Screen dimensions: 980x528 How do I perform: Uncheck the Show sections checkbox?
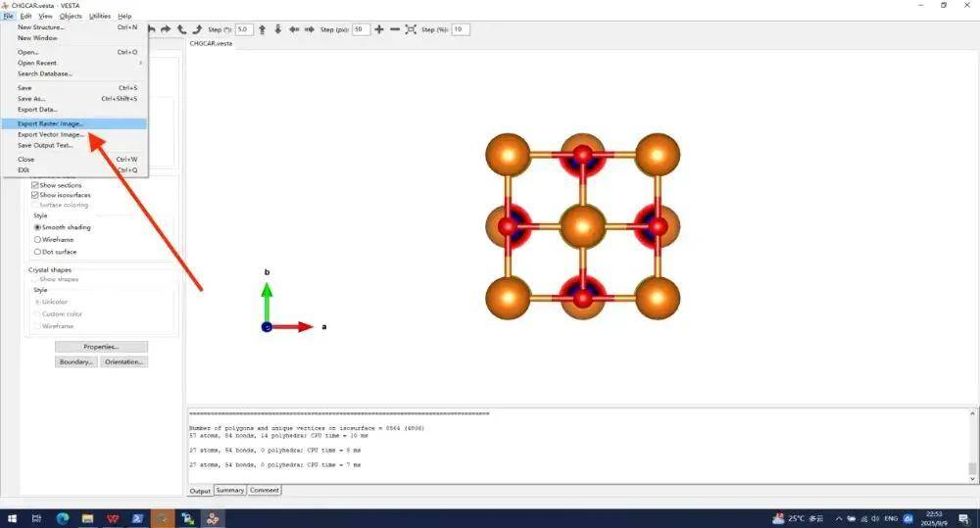tap(36, 185)
